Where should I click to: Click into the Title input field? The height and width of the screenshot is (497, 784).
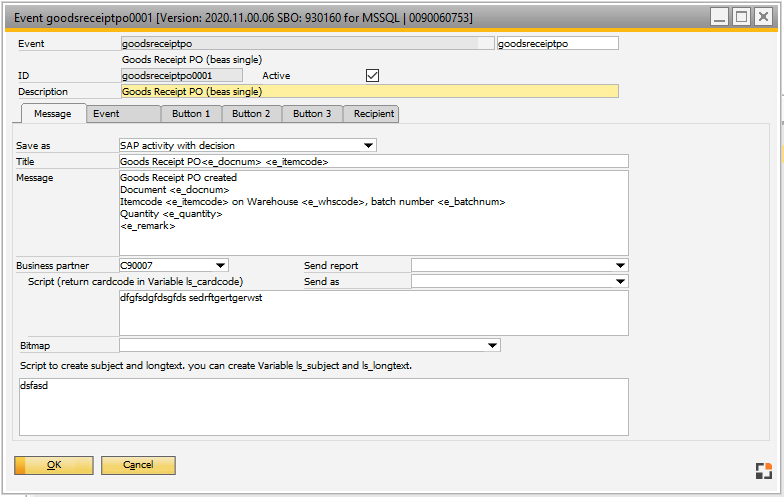point(372,161)
